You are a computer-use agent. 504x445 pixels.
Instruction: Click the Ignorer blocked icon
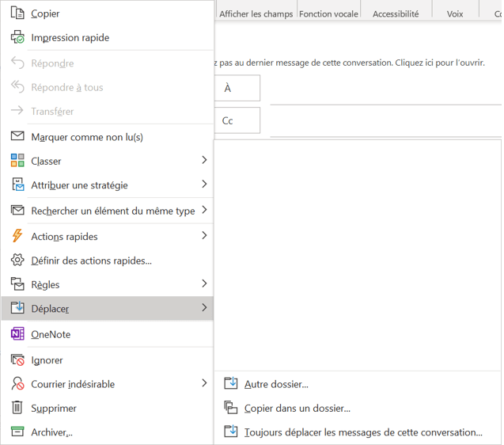coord(17,359)
